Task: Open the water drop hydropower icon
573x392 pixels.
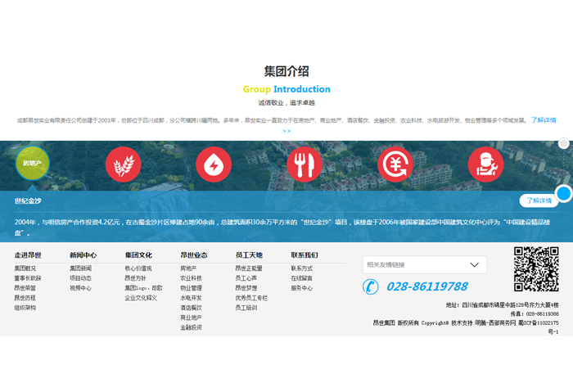Action: click(214, 164)
